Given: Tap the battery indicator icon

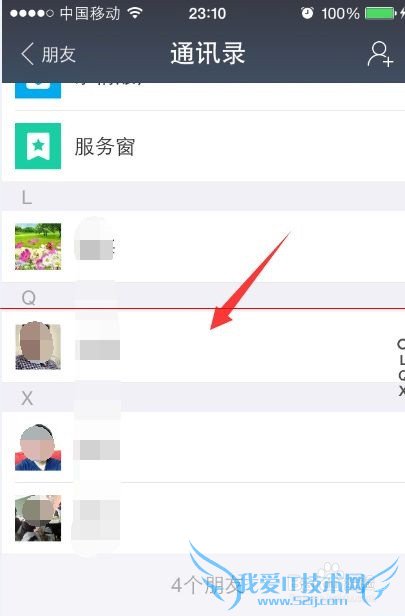Looking at the screenshot, I should pyautogui.click(x=380, y=13).
